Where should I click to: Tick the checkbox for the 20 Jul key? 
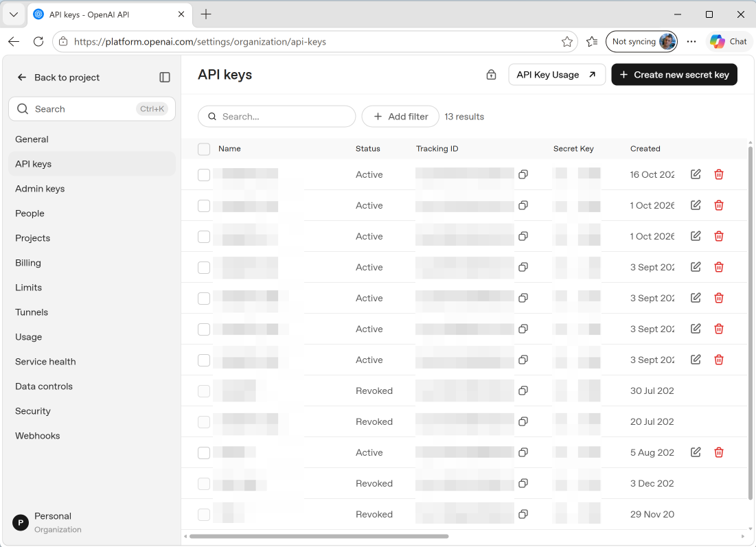(x=204, y=421)
